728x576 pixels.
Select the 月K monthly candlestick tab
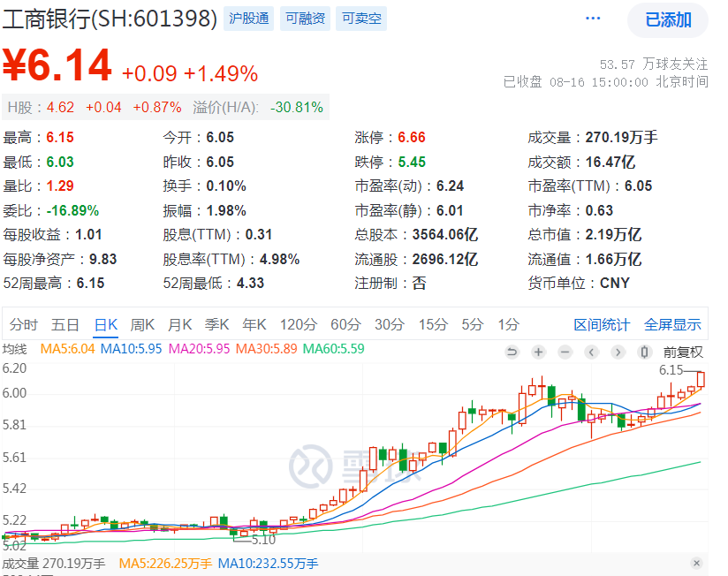pyautogui.click(x=179, y=324)
